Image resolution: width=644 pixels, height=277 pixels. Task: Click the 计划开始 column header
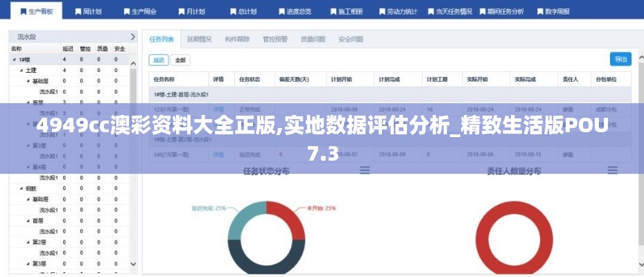[350, 79]
